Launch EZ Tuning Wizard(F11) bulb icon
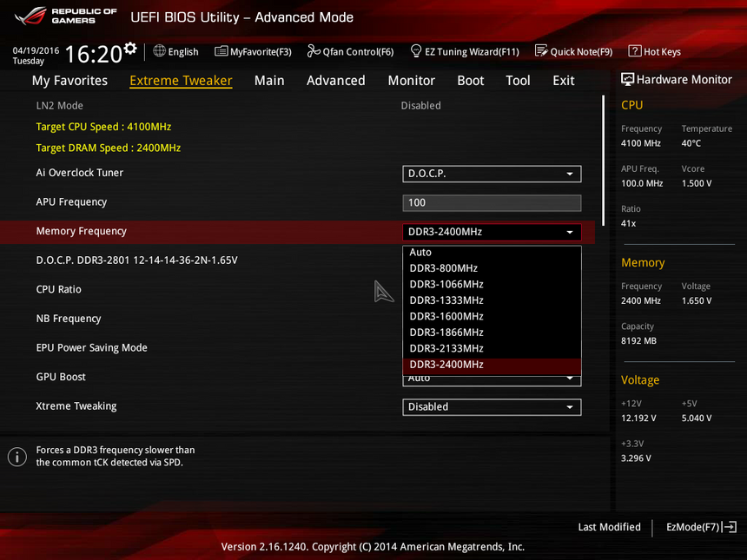This screenshot has height=560, width=747. pos(416,51)
